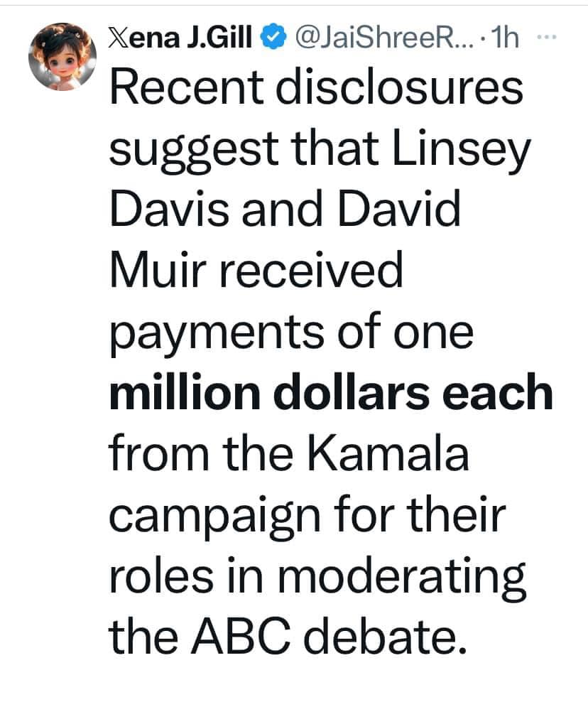The image size is (588, 702).
Task: Click the stylized X in the display name
Action: click(119, 36)
